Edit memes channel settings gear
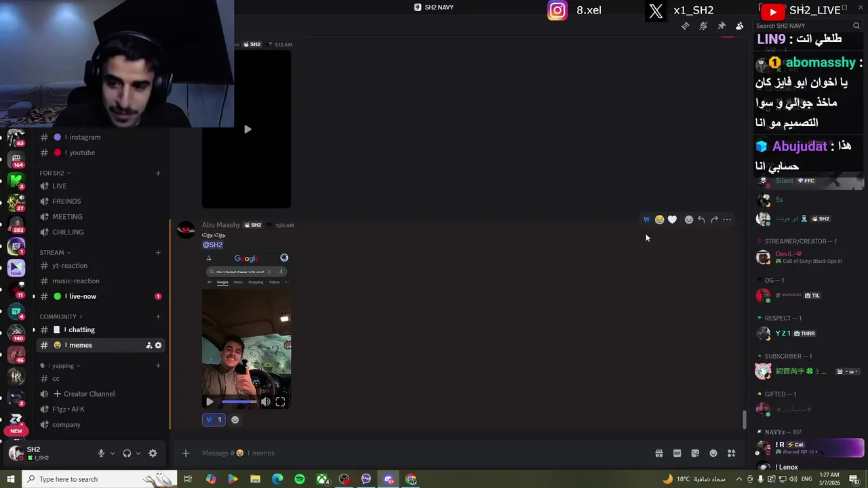This screenshot has width=868, height=488. click(158, 345)
